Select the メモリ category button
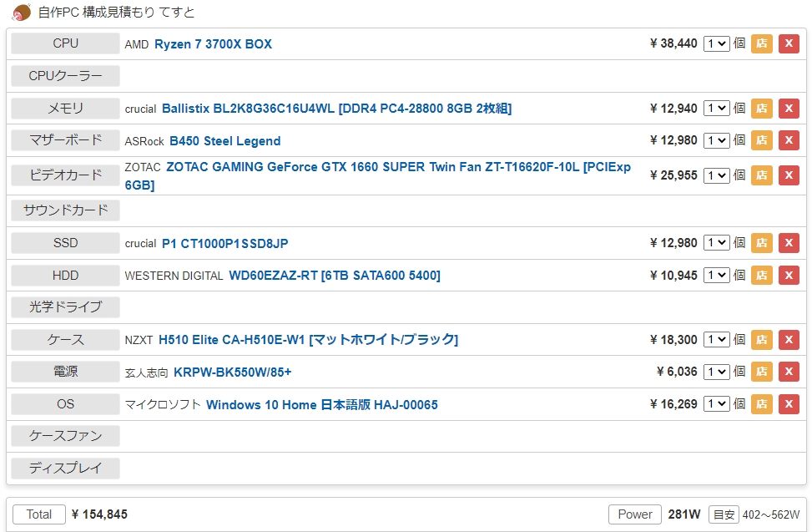 point(65,109)
